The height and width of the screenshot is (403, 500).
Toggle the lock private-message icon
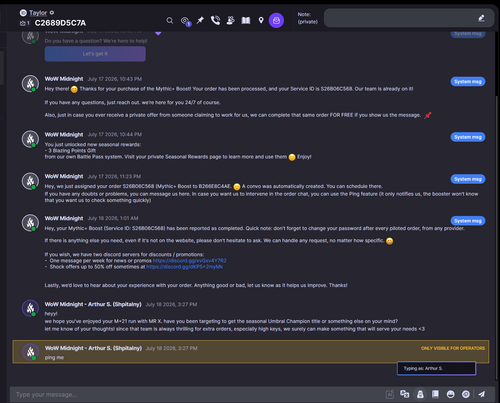point(420,394)
